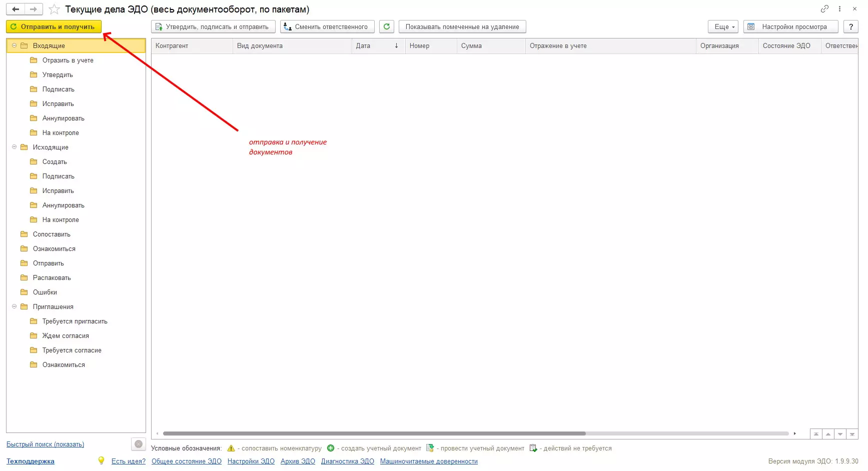
Task: Click the horizontal scrollbar of the document list
Action: (374, 433)
